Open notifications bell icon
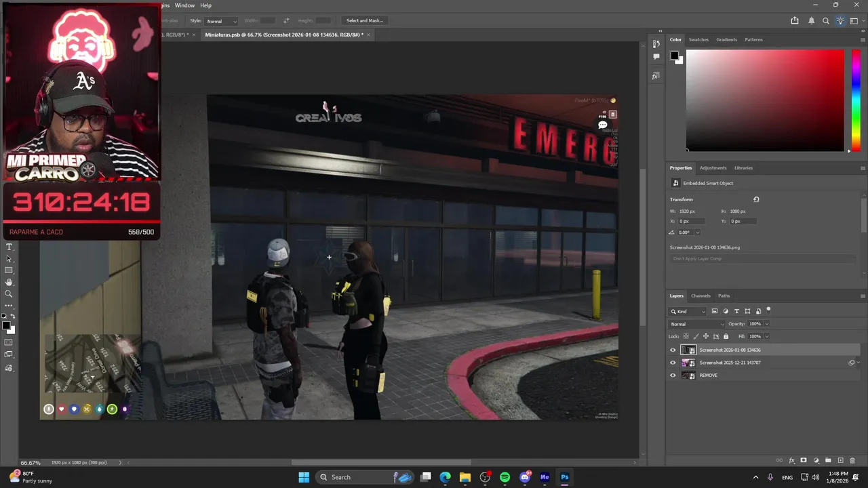Screen dimensions: 868x488 click(x=811, y=21)
